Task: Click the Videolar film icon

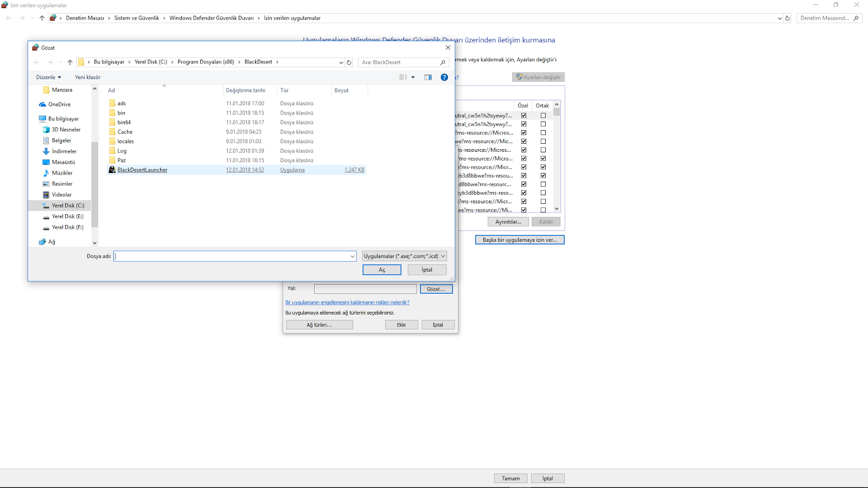Action: tap(46, 195)
